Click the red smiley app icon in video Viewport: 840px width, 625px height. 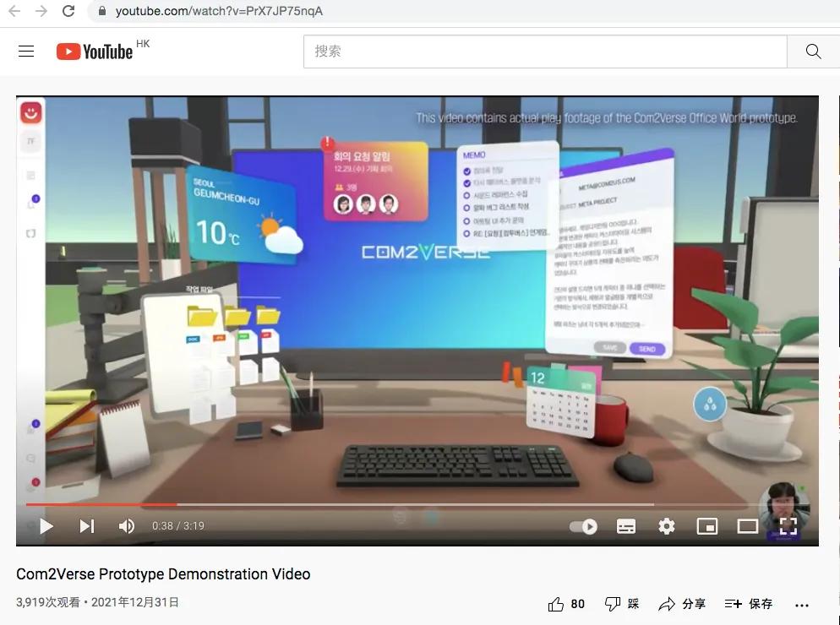pos(31,113)
